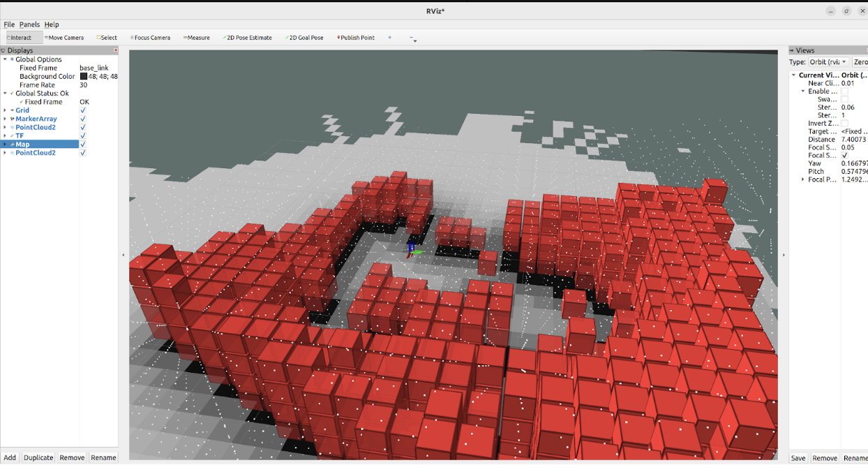Select the Publish Point tool

[x=356, y=38]
